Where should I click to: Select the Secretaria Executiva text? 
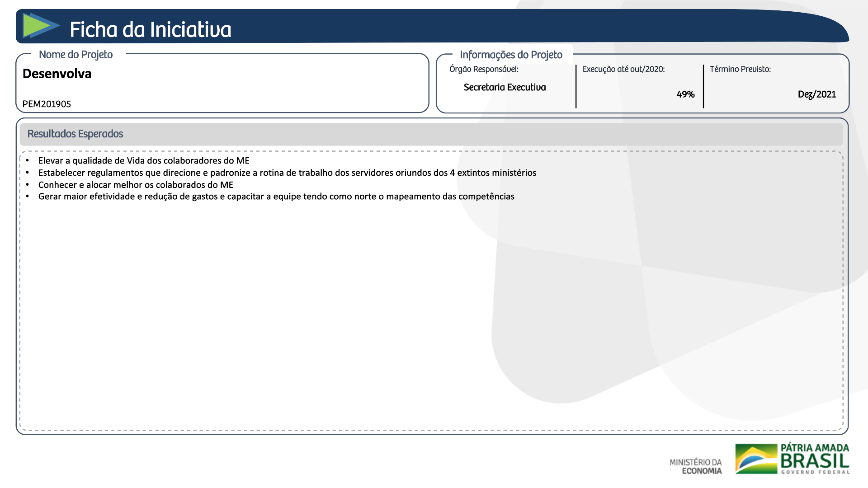tap(505, 87)
